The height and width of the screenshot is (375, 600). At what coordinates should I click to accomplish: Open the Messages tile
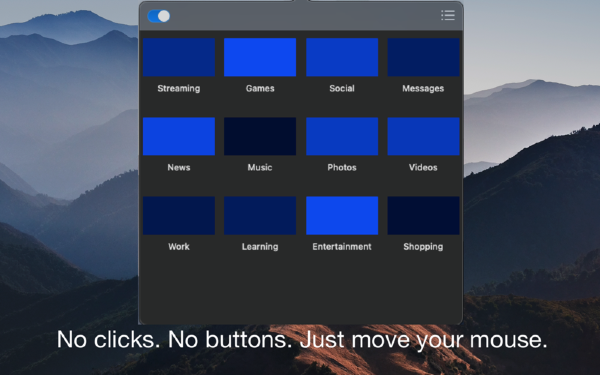(x=423, y=57)
